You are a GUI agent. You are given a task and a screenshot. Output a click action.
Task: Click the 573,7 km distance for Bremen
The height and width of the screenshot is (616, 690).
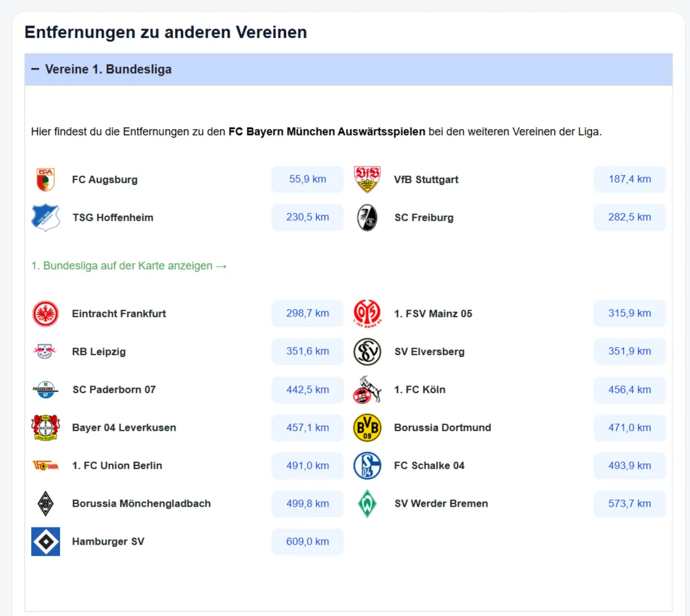630,504
